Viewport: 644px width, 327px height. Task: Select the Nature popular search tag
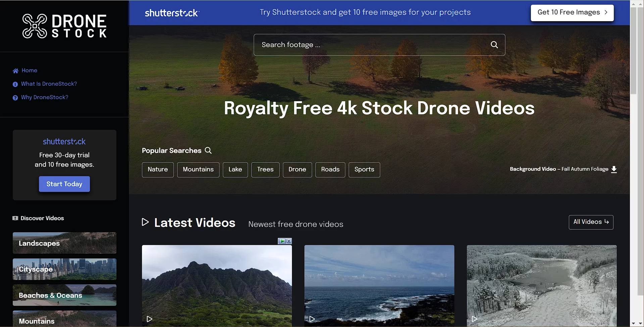click(x=158, y=170)
